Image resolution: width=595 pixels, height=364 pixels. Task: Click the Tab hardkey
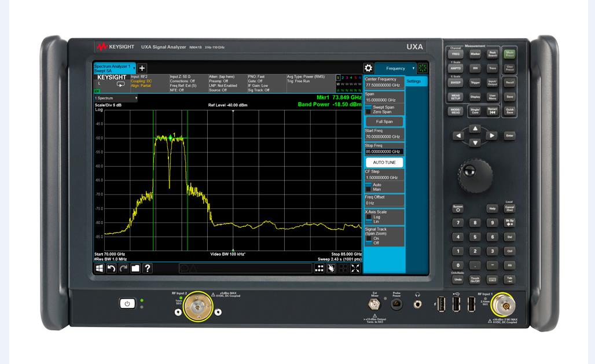click(509, 280)
